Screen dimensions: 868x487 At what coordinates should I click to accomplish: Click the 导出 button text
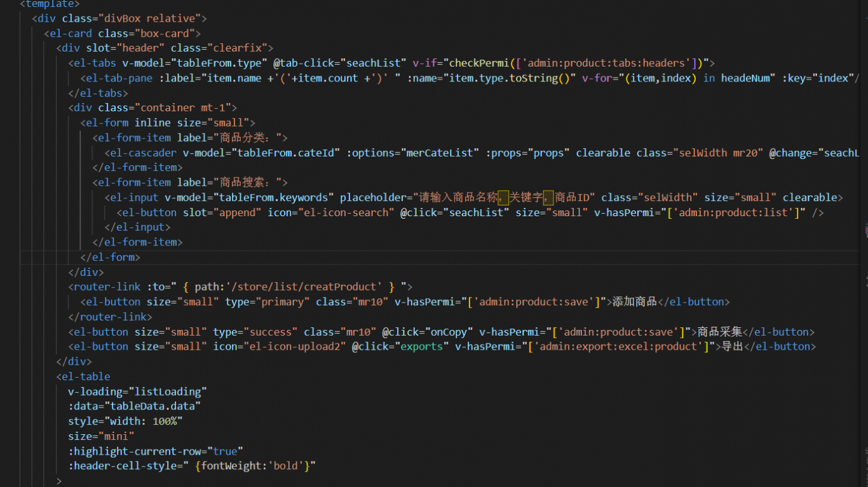tap(733, 347)
